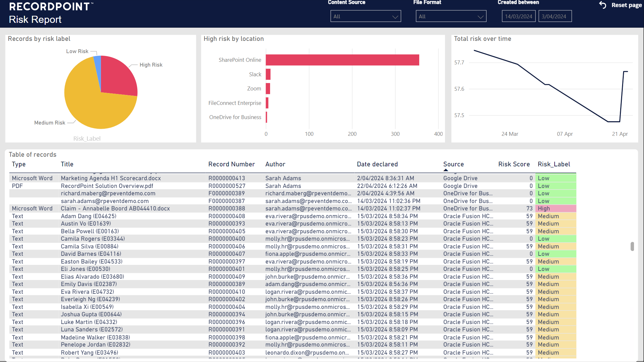Viewport: 644px width, 362px height.
Task: Select the Madeline Walker (E03838) record
Action: tap(293, 338)
